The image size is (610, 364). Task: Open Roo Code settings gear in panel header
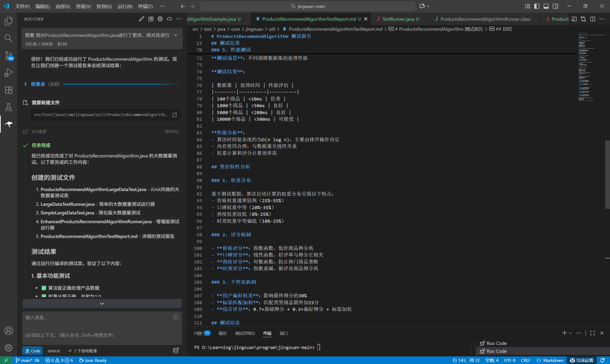click(160, 19)
